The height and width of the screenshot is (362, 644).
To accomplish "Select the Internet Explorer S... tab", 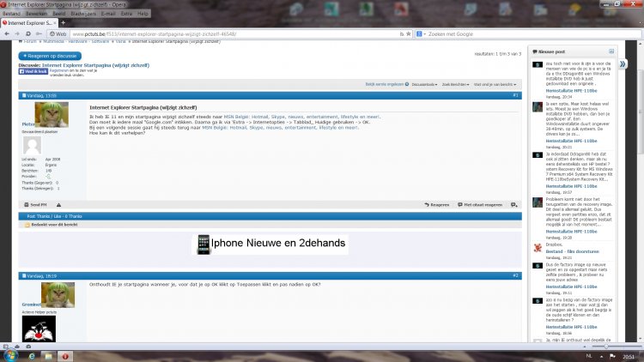I will tap(29, 23).
